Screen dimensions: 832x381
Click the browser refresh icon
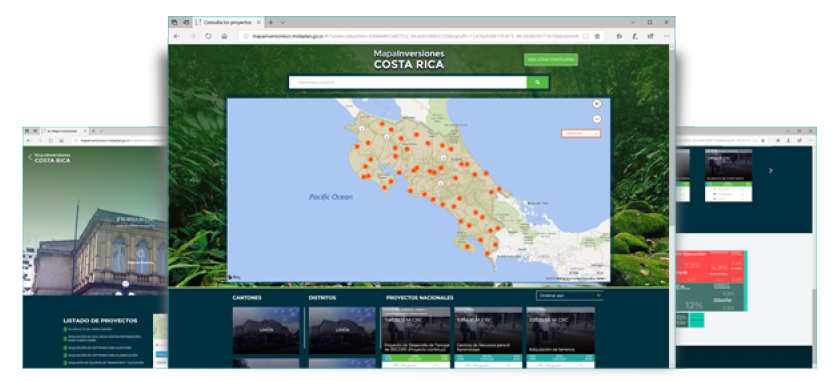click(208, 37)
